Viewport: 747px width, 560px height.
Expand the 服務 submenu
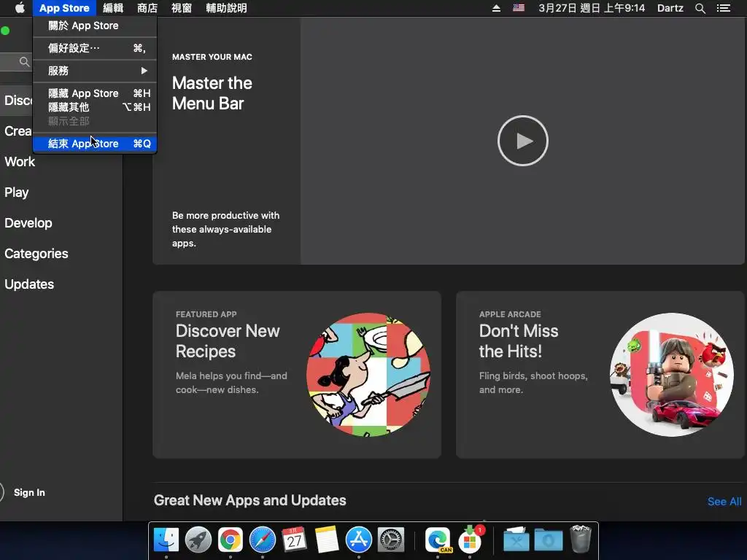click(x=95, y=71)
